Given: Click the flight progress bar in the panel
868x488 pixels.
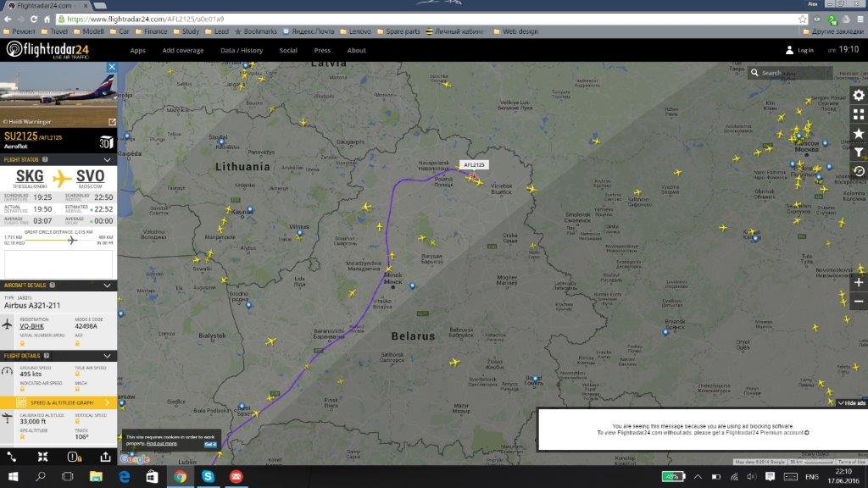Looking at the screenshot, I should (x=58, y=240).
